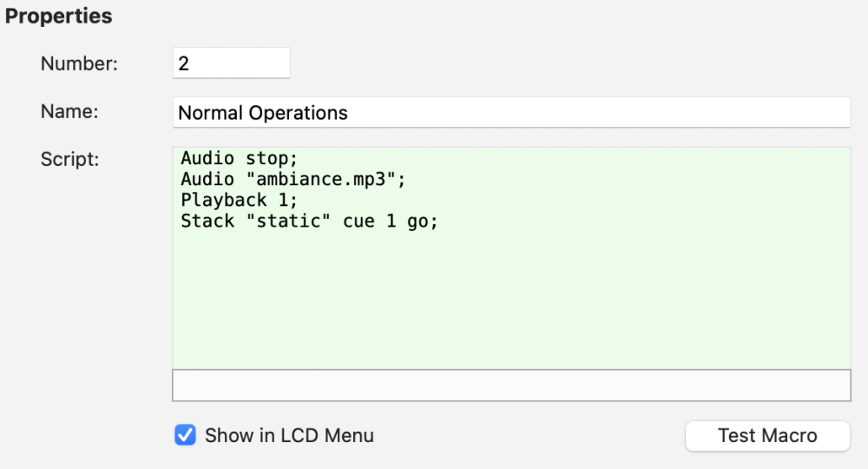Click the word 'Stack' in the script

(207, 221)
